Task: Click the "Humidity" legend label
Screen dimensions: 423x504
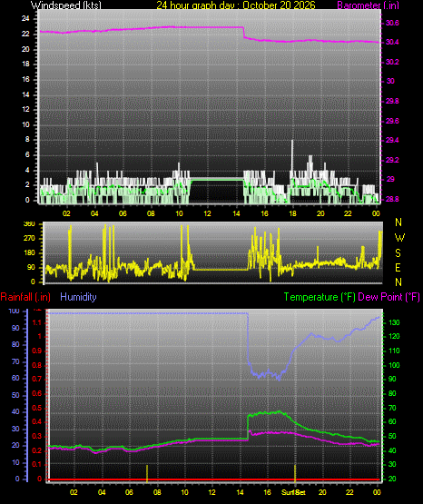Action: click(78, 297)
